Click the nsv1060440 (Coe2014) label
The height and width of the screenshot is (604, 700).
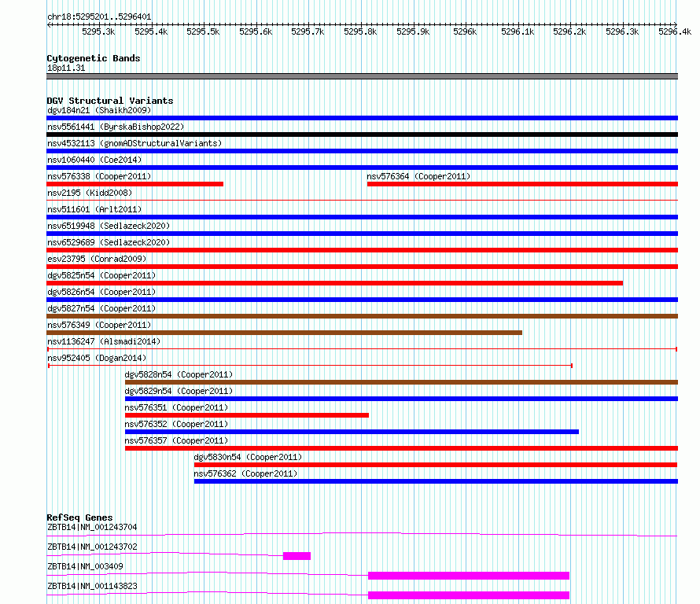click(94, 160)
